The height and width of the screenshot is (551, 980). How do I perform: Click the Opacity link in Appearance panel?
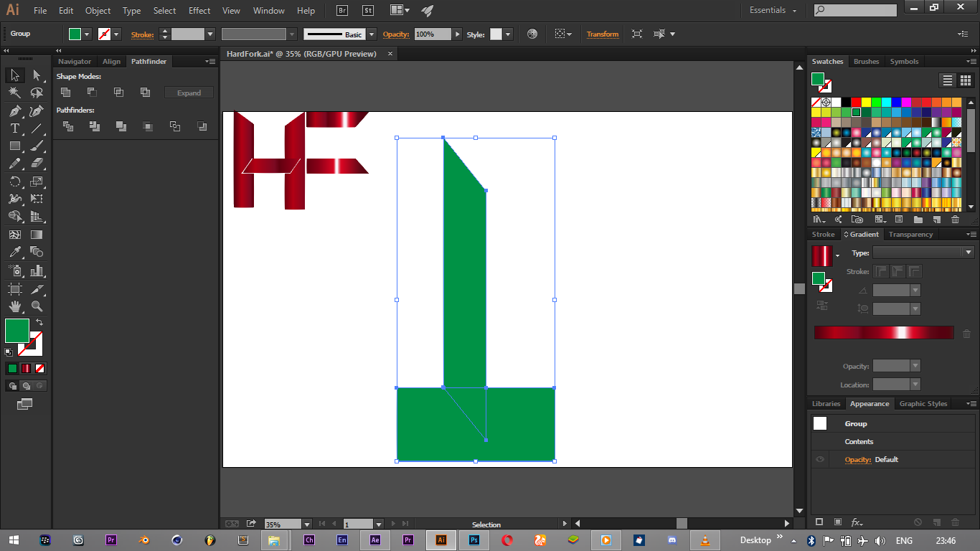point(858,460)
